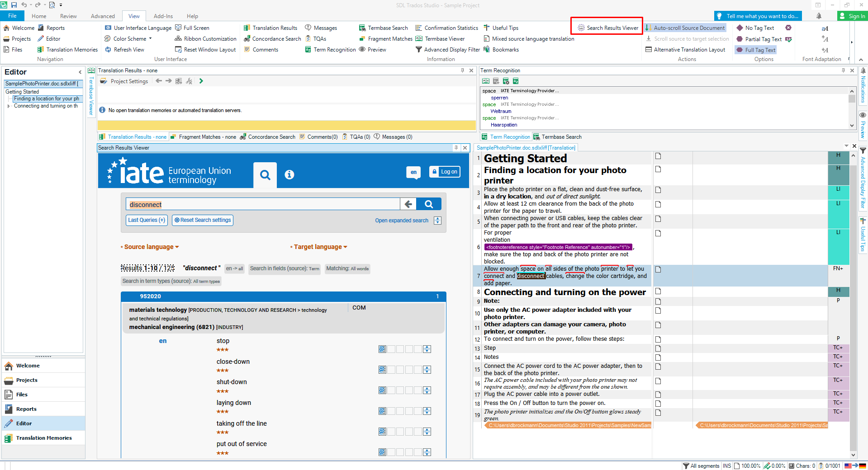Click Last Queries (+) button

(x=147, y=220)
